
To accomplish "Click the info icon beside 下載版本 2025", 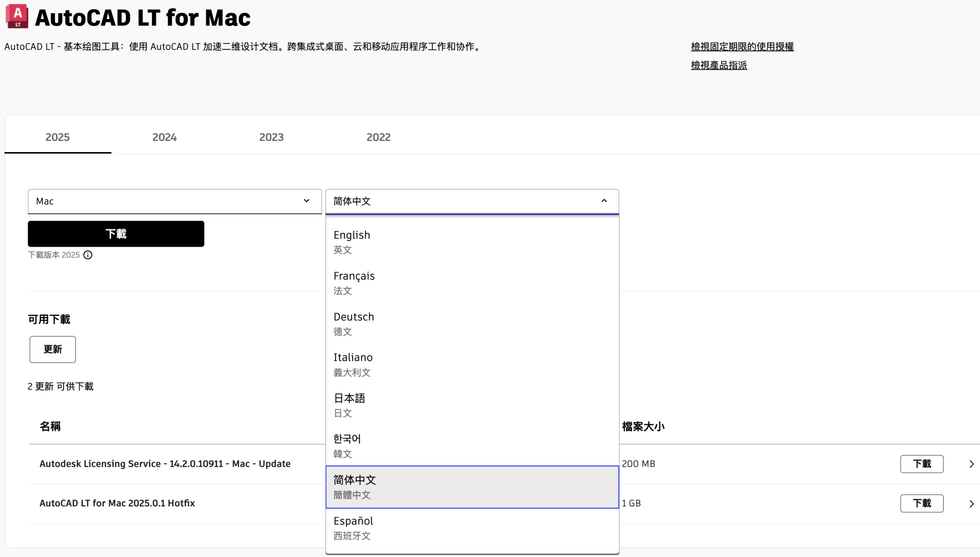I will click(88, 255).
